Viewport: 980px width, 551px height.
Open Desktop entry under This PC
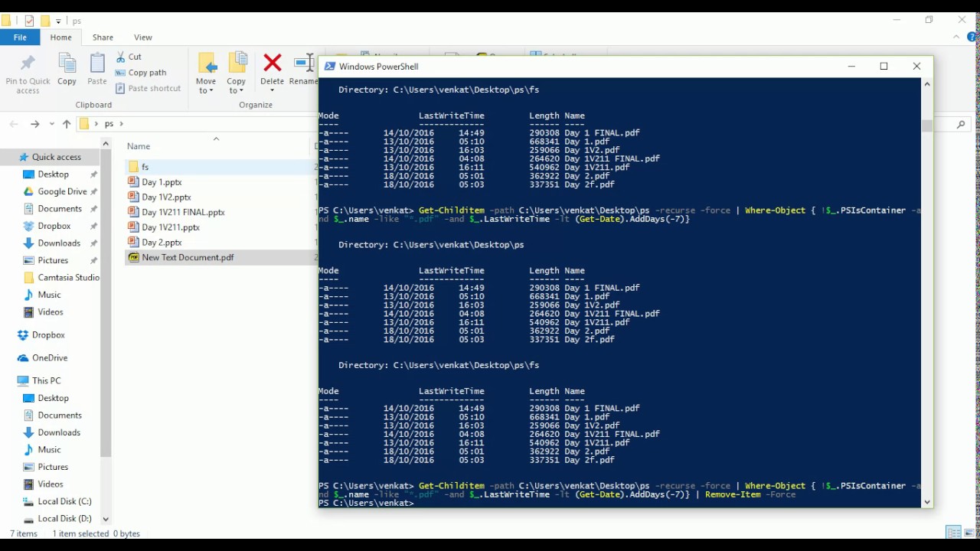coord(53,398)
